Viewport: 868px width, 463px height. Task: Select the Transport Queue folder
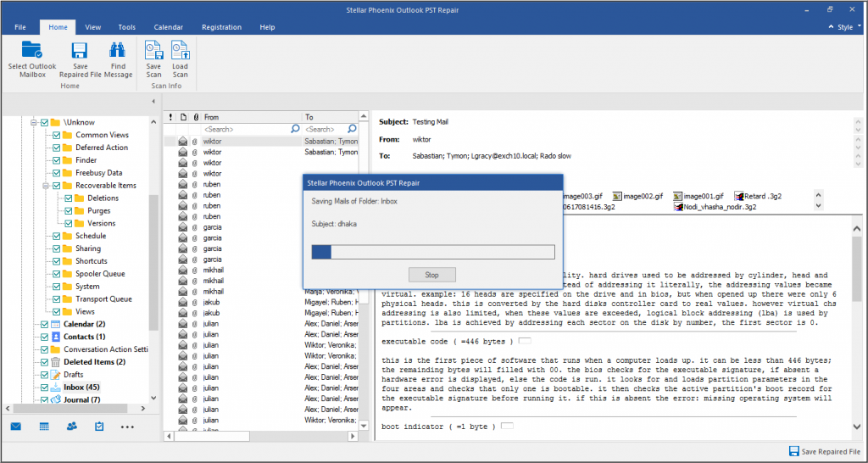(x=103, y=299)
